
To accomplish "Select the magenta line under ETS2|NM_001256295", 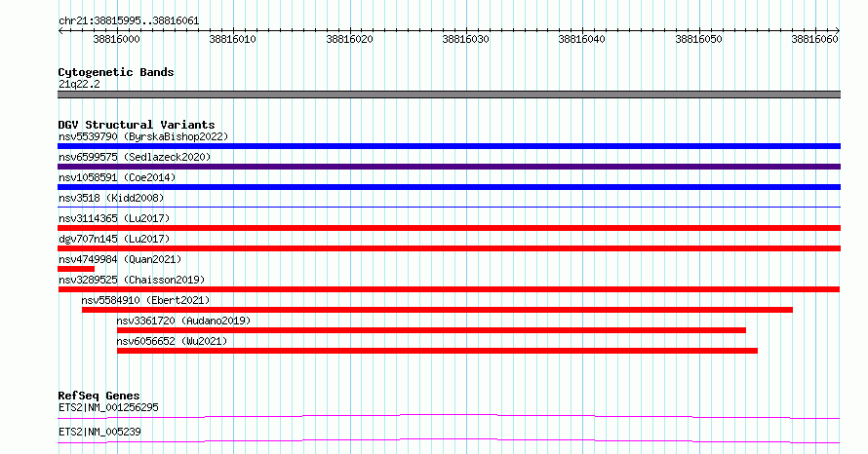I will click(449, 416).
